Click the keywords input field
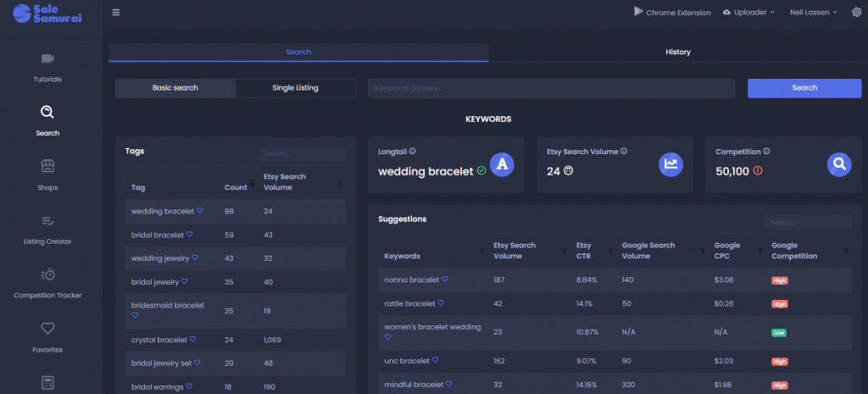This screenshot has height=394, width=868. coord(551,88)
